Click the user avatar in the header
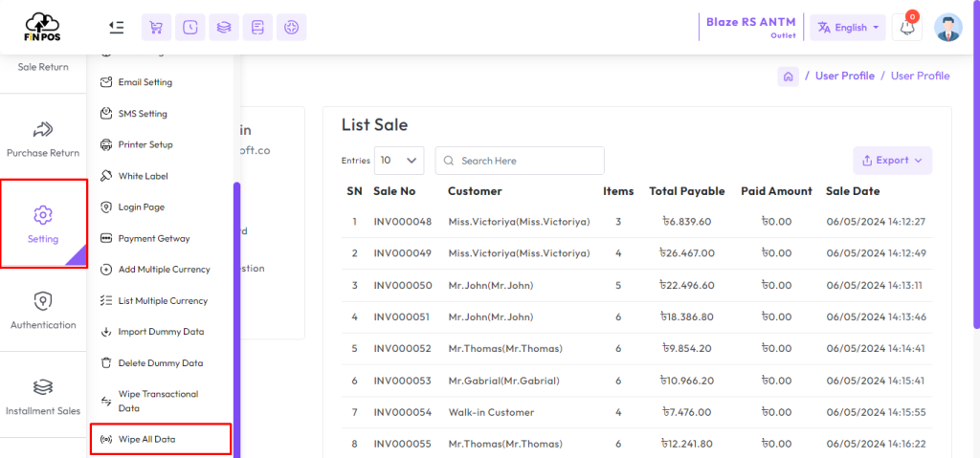The width and height of the screenshot is (980, 458). click(947, 28)
